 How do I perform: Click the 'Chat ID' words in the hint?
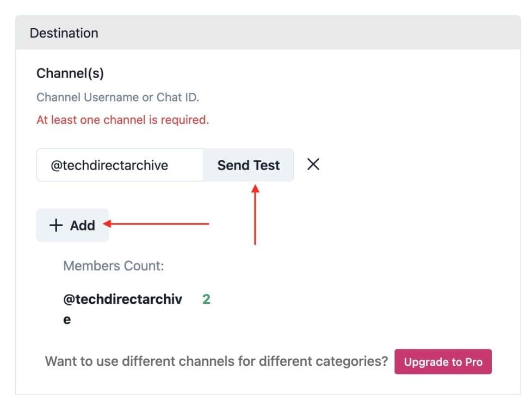(x=177, y=97)
